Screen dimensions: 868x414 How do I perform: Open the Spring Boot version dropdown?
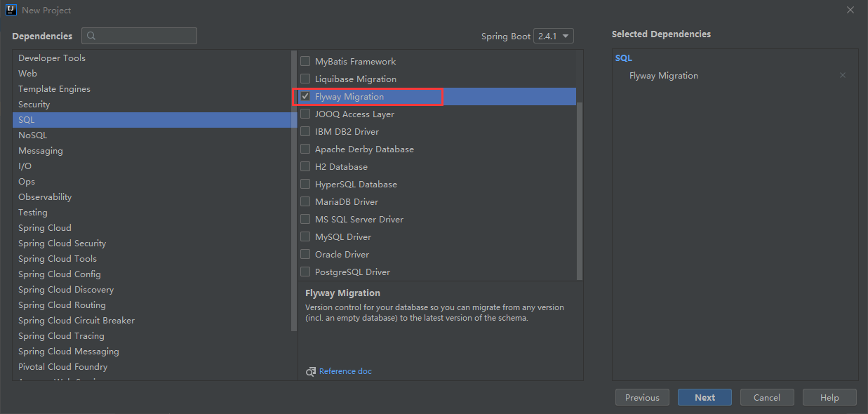click(554, 36)
